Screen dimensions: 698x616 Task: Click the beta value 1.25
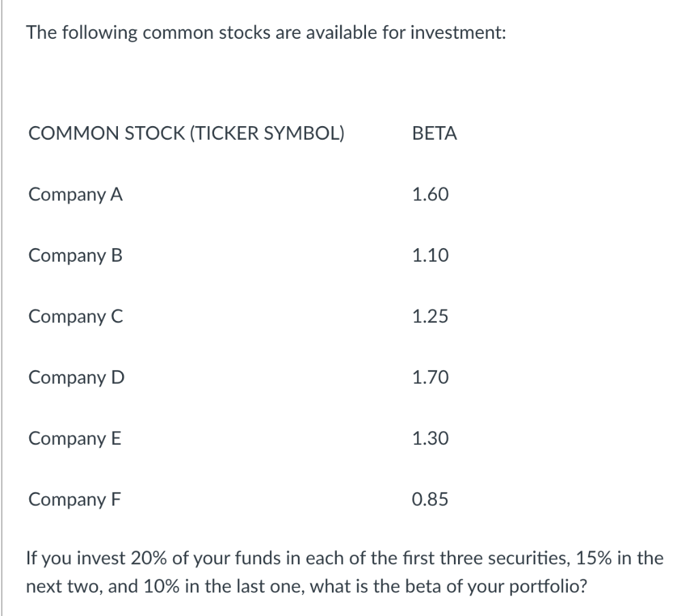tap(431, 316)
